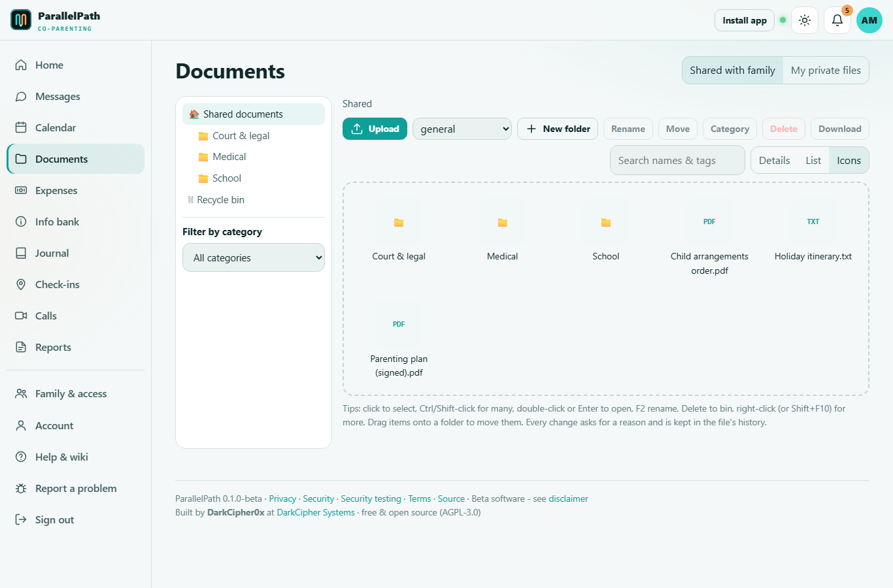Open Journal in the sidebar

click(75, 253)
